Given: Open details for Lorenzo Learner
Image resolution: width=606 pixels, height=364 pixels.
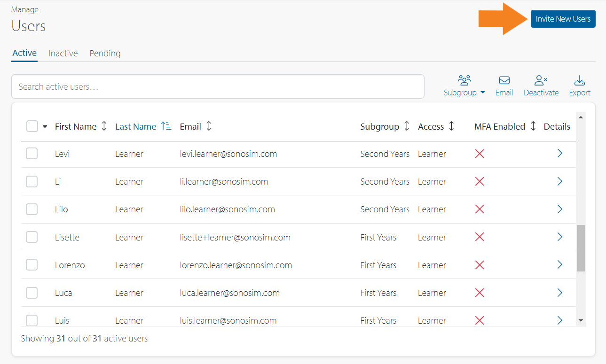Looking at the screenshot, I should pos(559,264).
